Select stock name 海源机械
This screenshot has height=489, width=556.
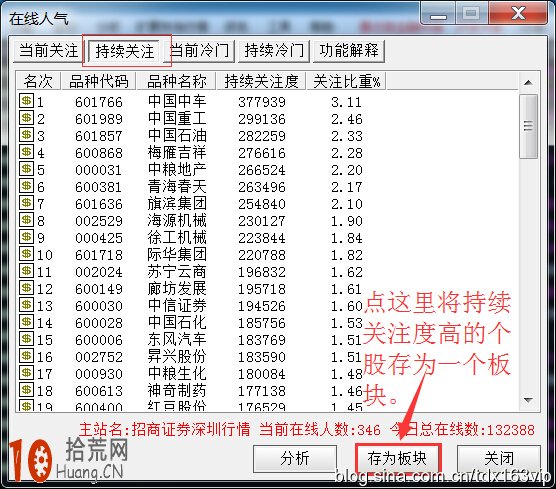coord(177,221)
